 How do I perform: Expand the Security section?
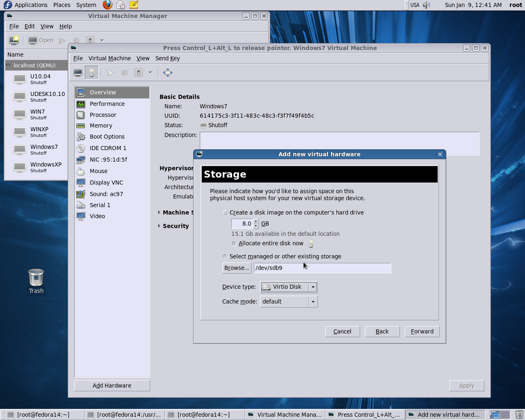[x=159, y=226]
